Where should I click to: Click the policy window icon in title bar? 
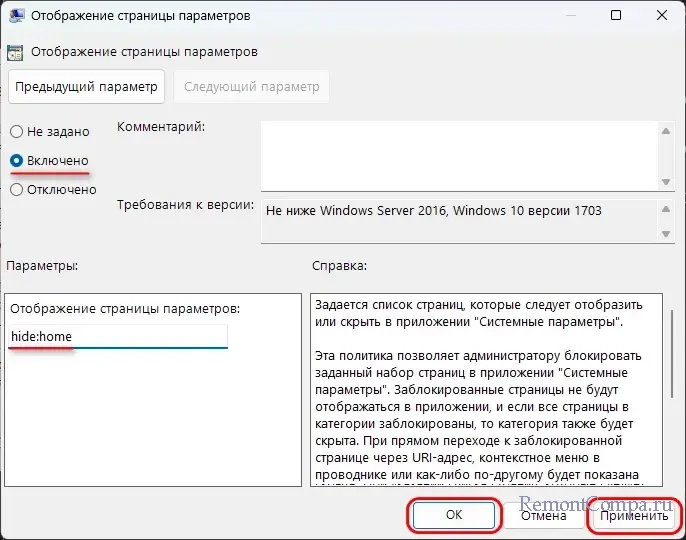(17, 17)
